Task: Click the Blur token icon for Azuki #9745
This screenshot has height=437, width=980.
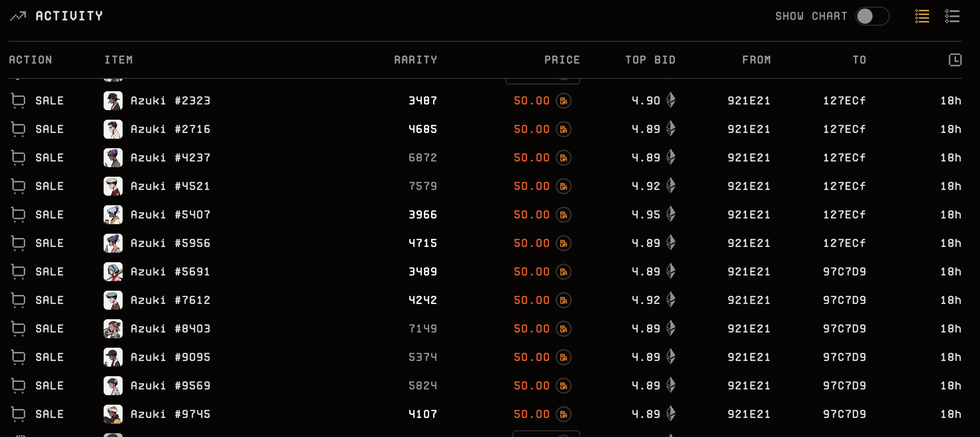Action: (564, 414)
